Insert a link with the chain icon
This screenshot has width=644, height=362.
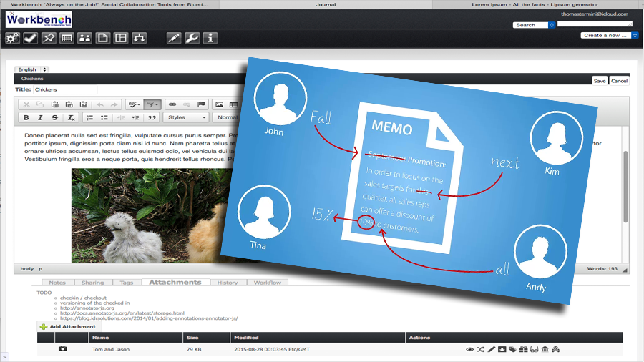[172, 104]
